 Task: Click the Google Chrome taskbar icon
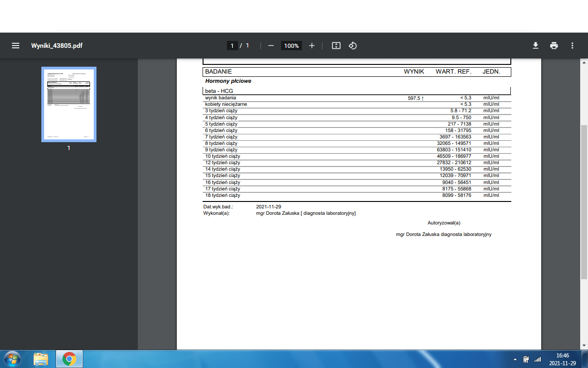69,359
